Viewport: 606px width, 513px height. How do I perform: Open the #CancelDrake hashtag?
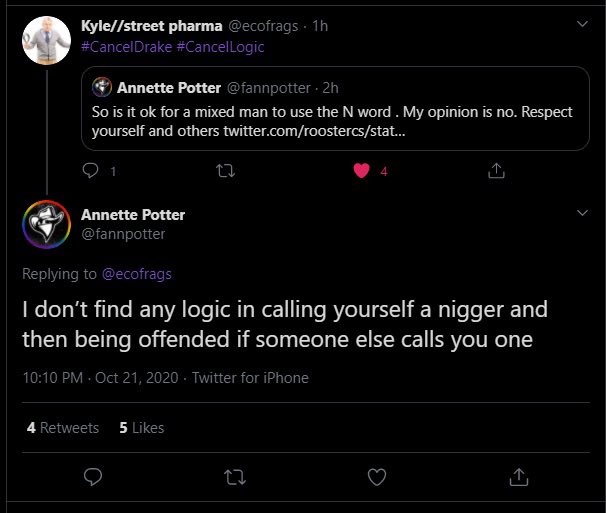[127, 47]
